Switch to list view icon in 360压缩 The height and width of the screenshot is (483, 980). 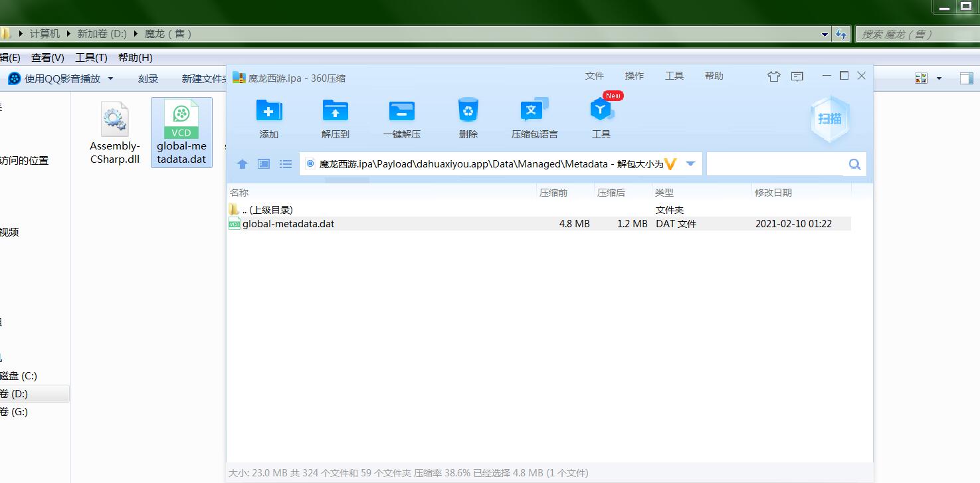286,164
